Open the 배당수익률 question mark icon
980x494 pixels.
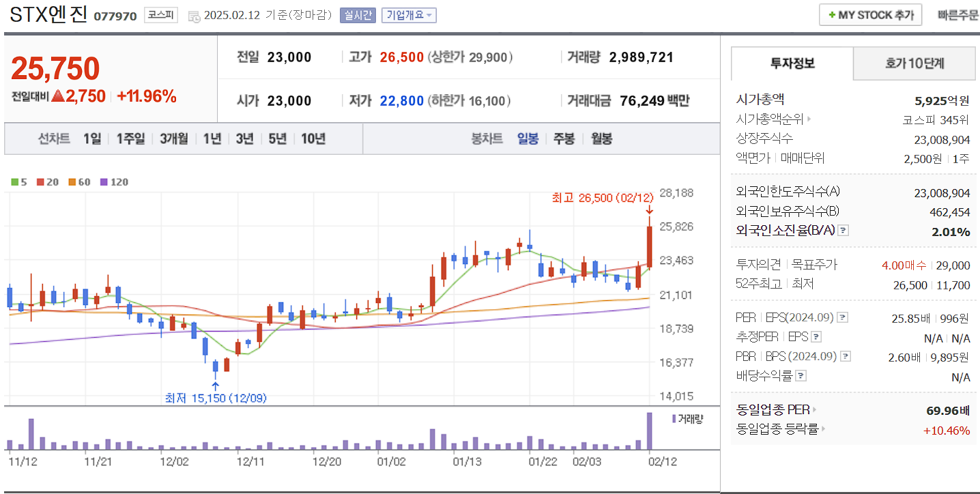click(800, 375)
